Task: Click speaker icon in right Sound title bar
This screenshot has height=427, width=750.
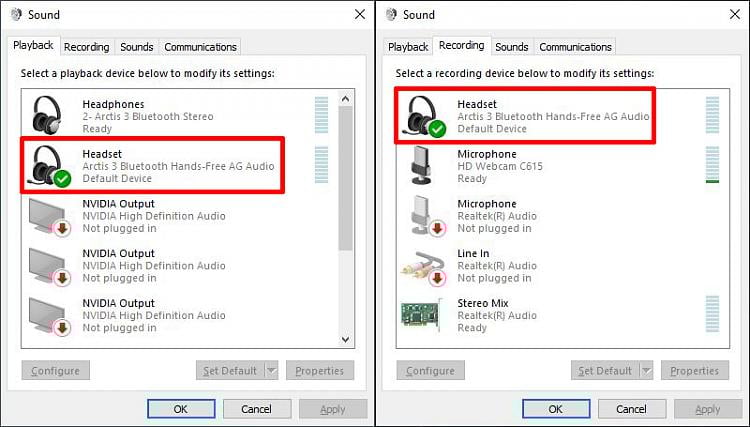Action: tap(391, 15)
